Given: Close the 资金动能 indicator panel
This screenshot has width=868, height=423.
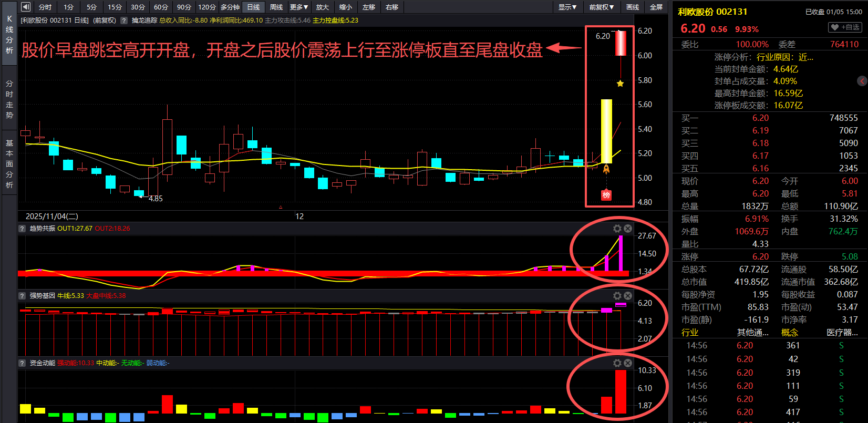Looking at the screenshot, I should (x=627, y=363).
